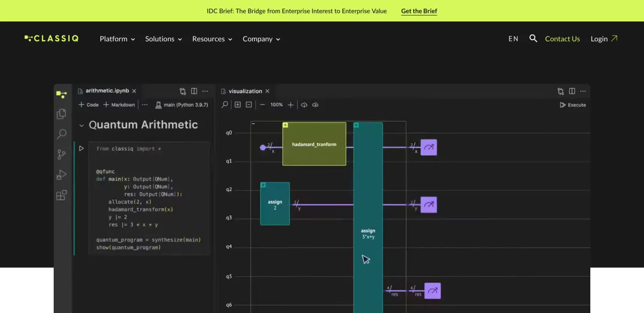Open the Explorer files icon in the sidebar

pos(61,114)
